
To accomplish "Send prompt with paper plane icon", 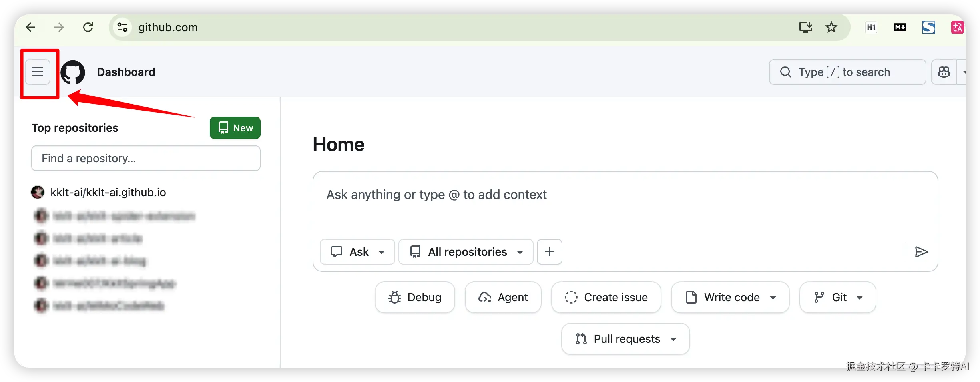I will coord(921,252).
